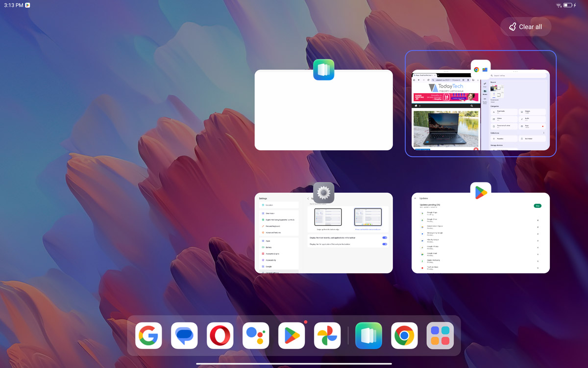The image size is (588, 368).
Task: Tap the Wi-Fi status icon
Action: pos(559,5)
